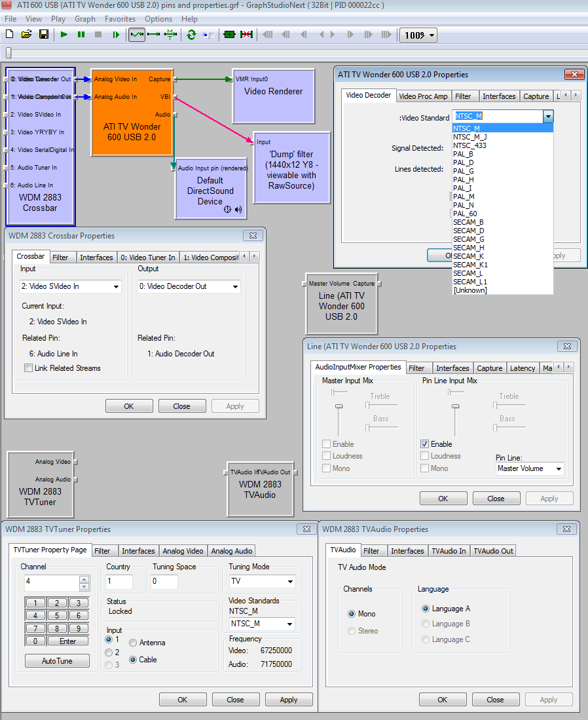Viewport: 588px width, 720px height.
Task: Click the red X remove connections icon
Action: [x=246, y=35]
